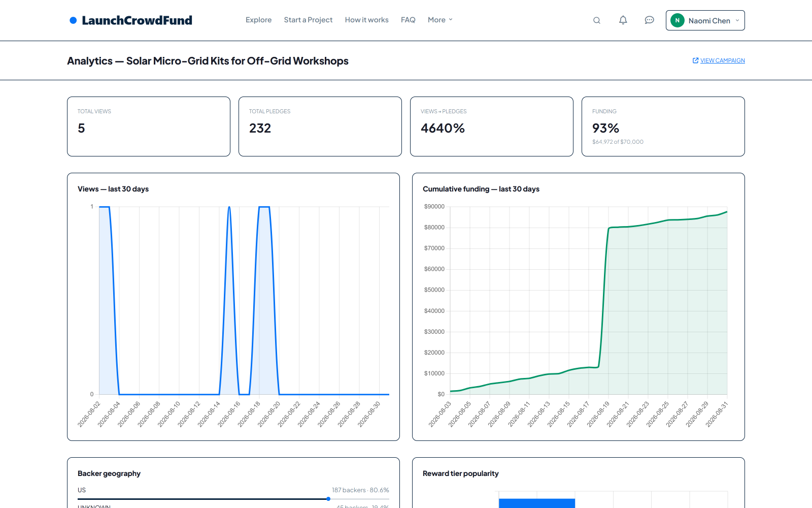The width and height of the screenshot is (812, 508).
Task: Open the search icon in header
Action: [597, 20]
